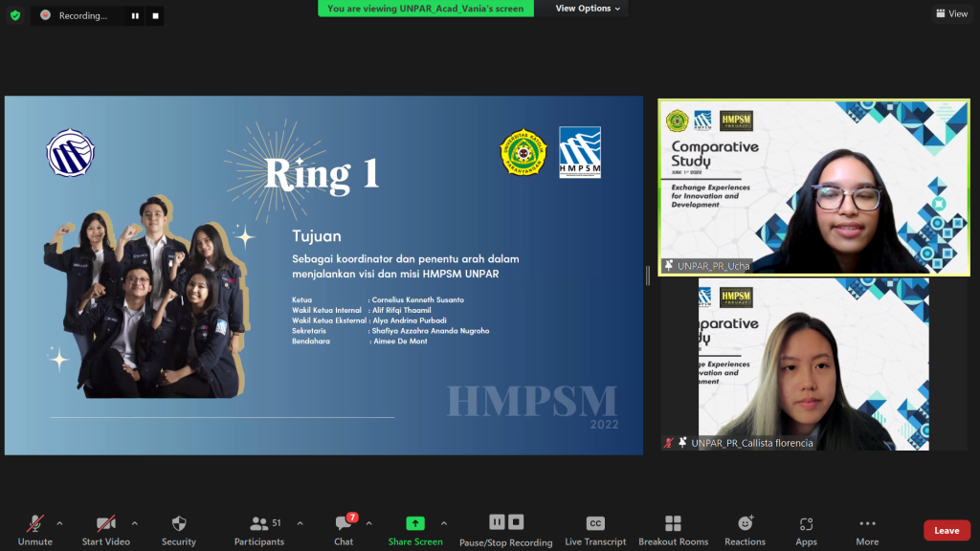Open the Participants panel
980x551 pixels.
[x=259, y=529]
